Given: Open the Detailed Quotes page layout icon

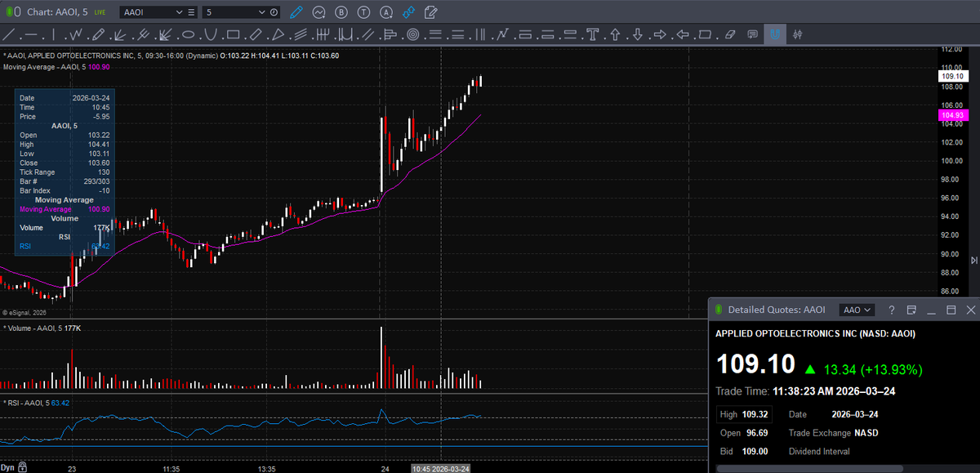Looking at the screenshot, I should (911, 310).
